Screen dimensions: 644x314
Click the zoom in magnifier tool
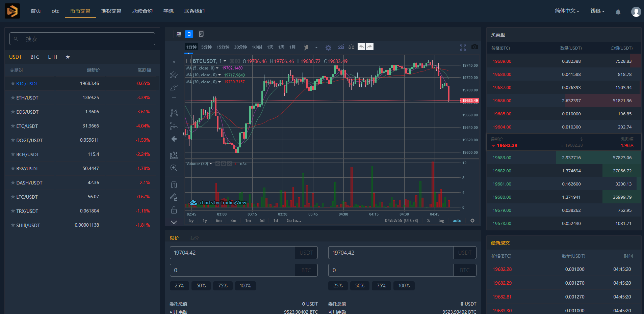click(x=174, y=168)
